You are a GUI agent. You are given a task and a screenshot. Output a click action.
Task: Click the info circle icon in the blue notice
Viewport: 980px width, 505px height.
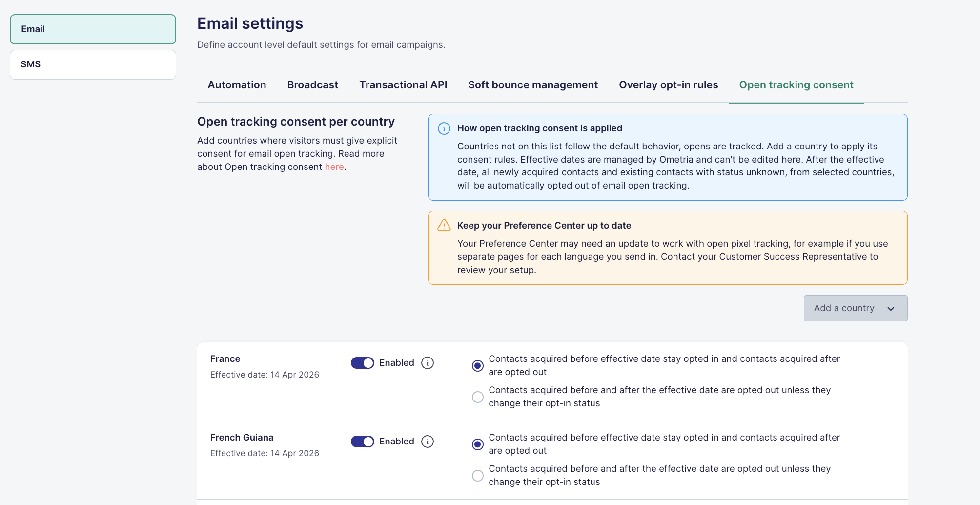(444, 128)
